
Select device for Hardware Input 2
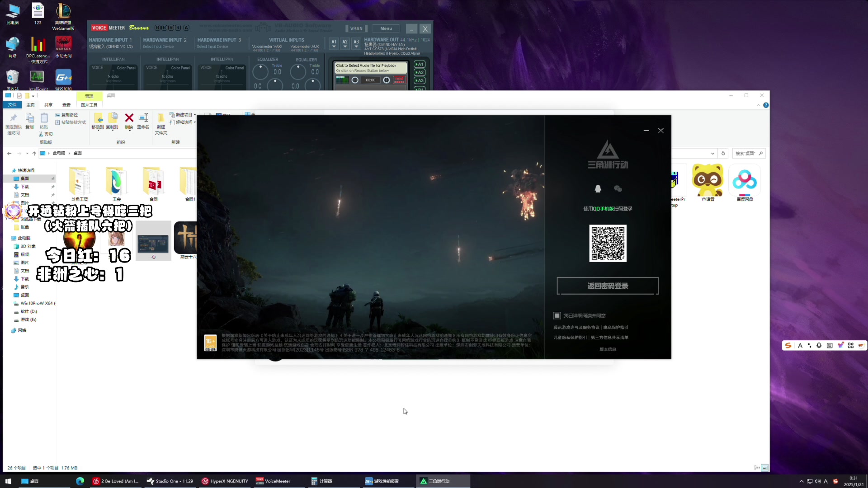coord(158,47)
